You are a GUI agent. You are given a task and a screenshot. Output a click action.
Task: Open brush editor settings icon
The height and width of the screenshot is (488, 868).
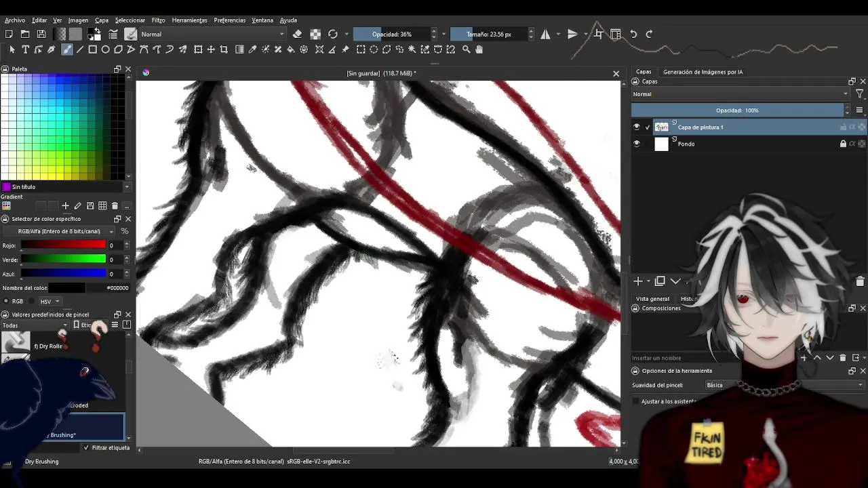pos(113,34)
